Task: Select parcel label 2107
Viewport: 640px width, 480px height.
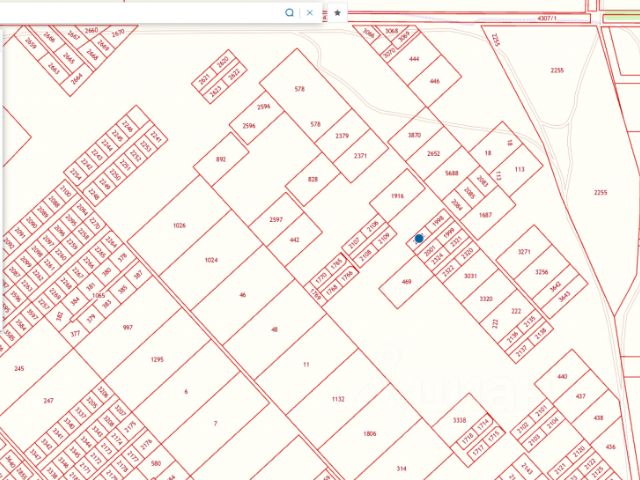Action: point(354,244)
